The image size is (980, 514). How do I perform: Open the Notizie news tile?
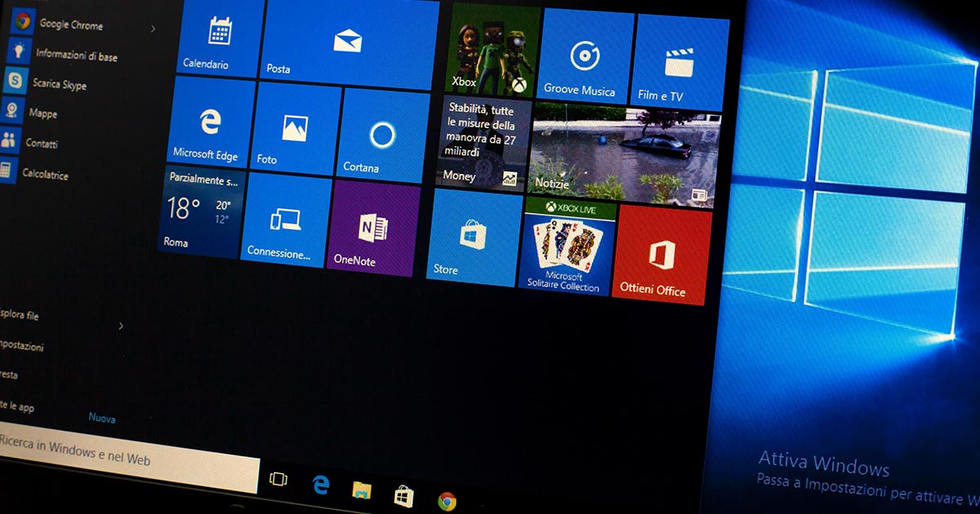point(625,157)
